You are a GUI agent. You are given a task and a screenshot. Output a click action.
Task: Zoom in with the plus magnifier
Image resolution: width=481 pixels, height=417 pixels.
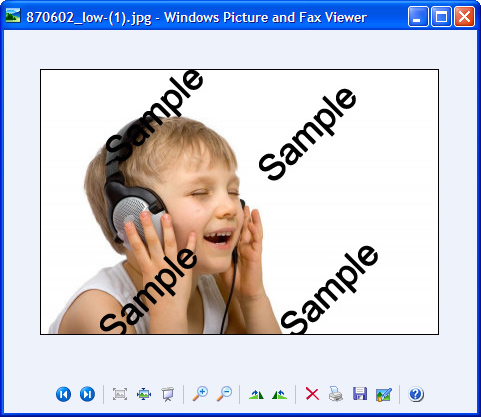pos(200,394)
